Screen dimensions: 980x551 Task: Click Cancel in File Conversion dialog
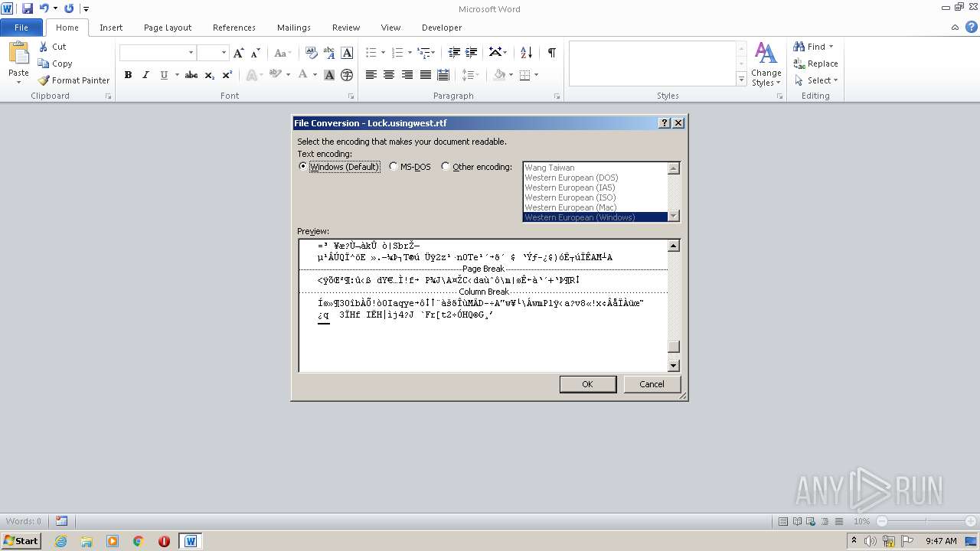[652, 384]
